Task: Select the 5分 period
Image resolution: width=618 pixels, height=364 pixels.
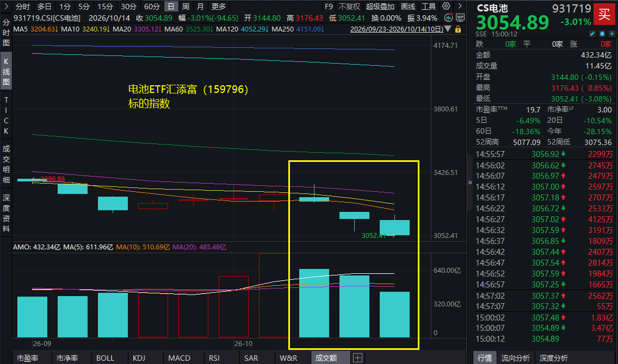Action: (x=84, y=7)
